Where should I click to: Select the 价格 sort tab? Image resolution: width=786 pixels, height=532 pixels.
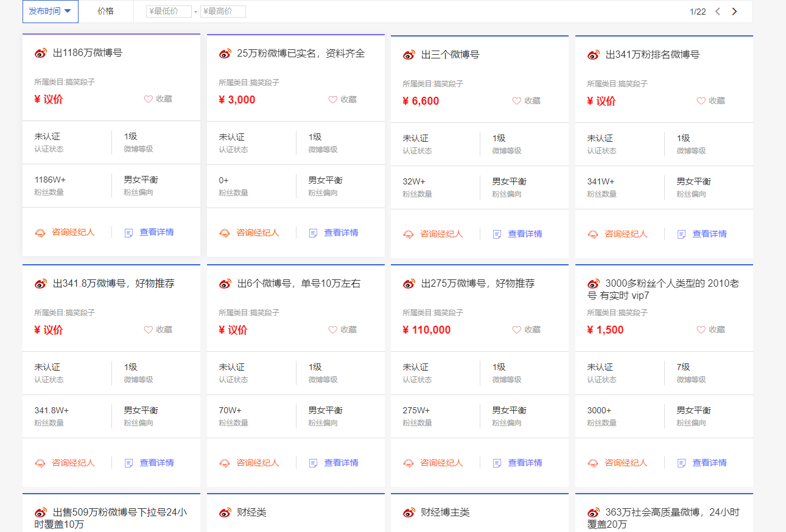105,11
